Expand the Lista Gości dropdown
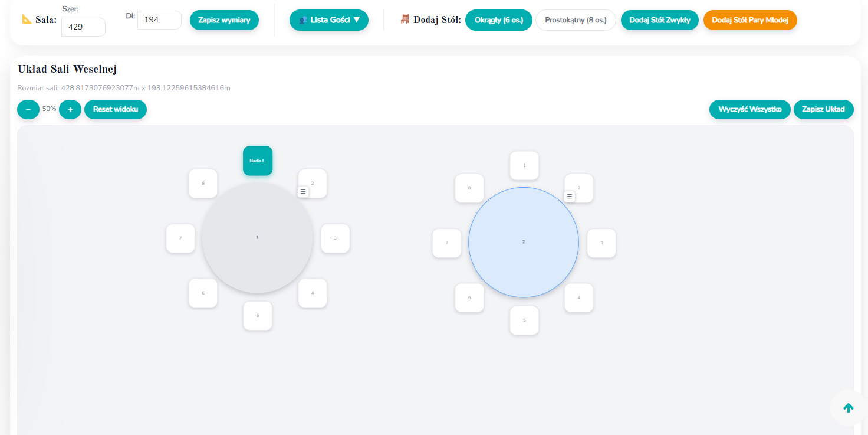 coord(328,20)
